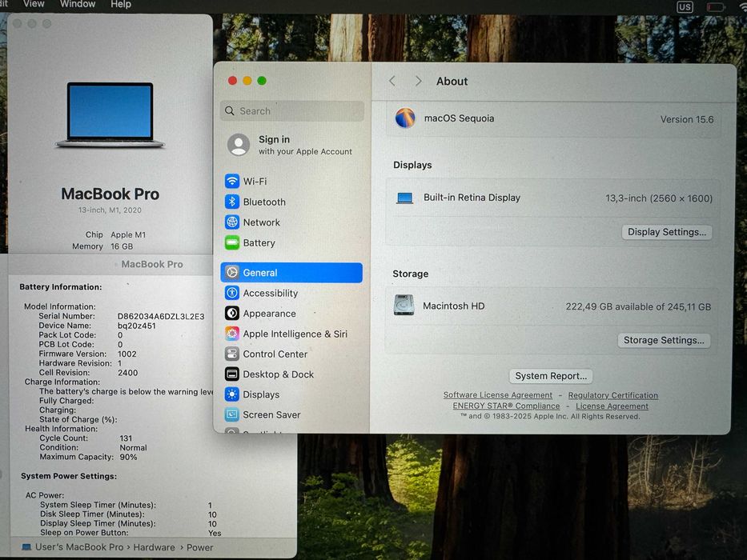
Task: Open the Apple Intelligence & Siri icon
Action: [x=232, y=334]
